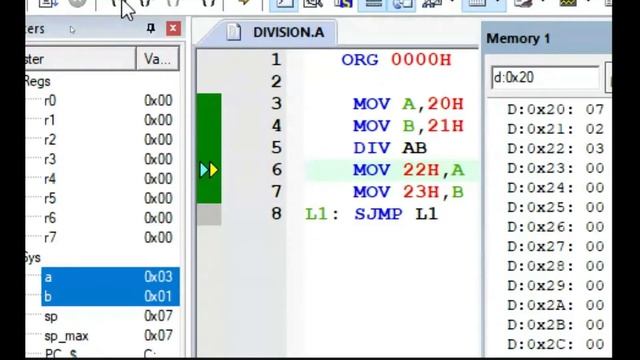Click memory row D:0x25

pyautogui.click(x=556, y=207)
